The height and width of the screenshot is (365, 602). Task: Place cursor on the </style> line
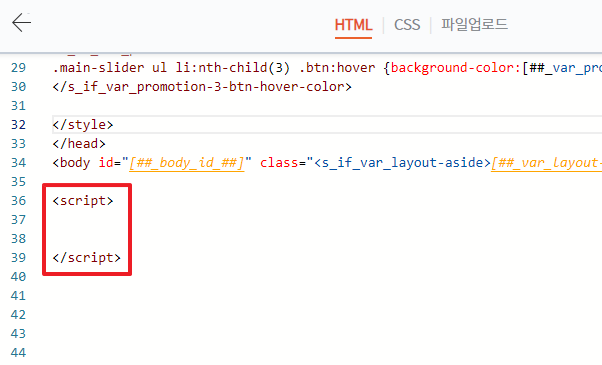tap(327, 125)
